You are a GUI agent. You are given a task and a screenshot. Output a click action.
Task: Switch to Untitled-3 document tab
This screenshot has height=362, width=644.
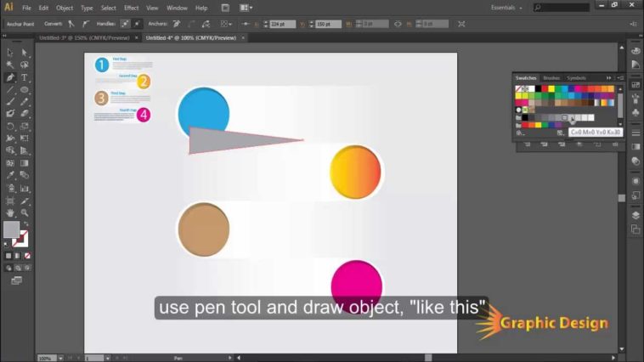[84, 37]
